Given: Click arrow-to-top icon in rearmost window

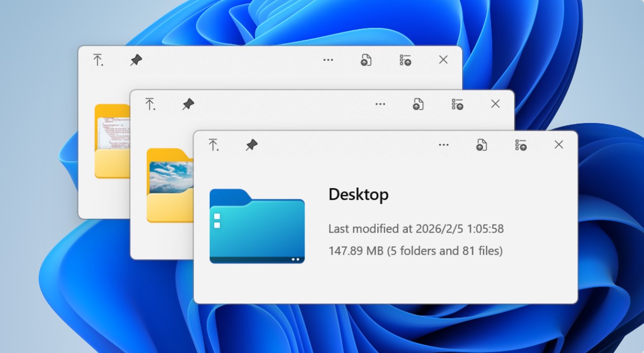Looking at the screenshot, I should coord(97,60).
